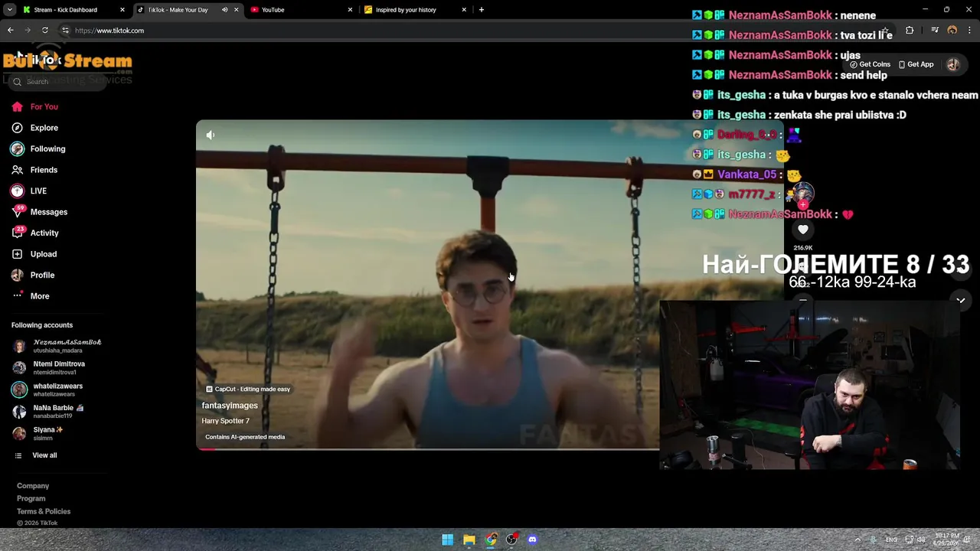Show hidden tray icons chevron

pos(859,540)
